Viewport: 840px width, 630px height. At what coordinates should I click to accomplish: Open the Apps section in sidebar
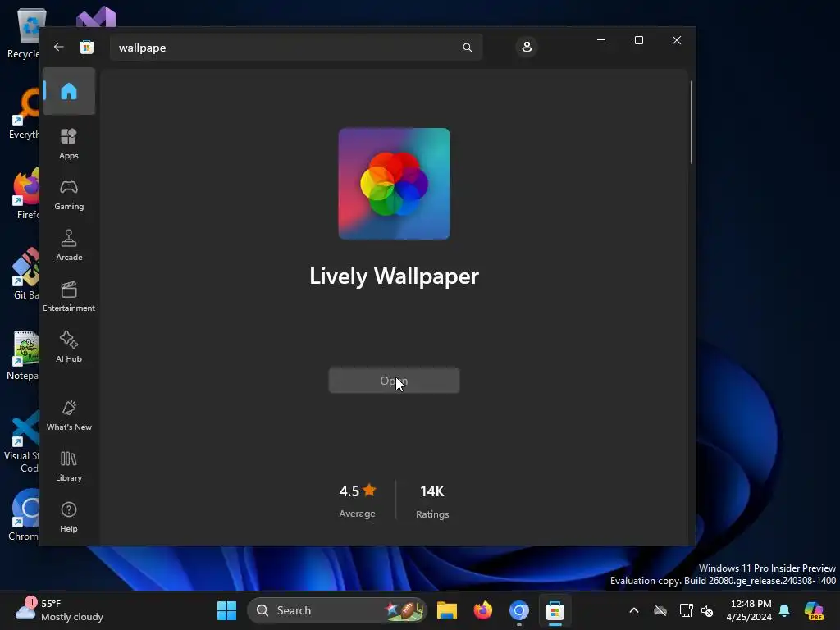(x=69, y=144)
